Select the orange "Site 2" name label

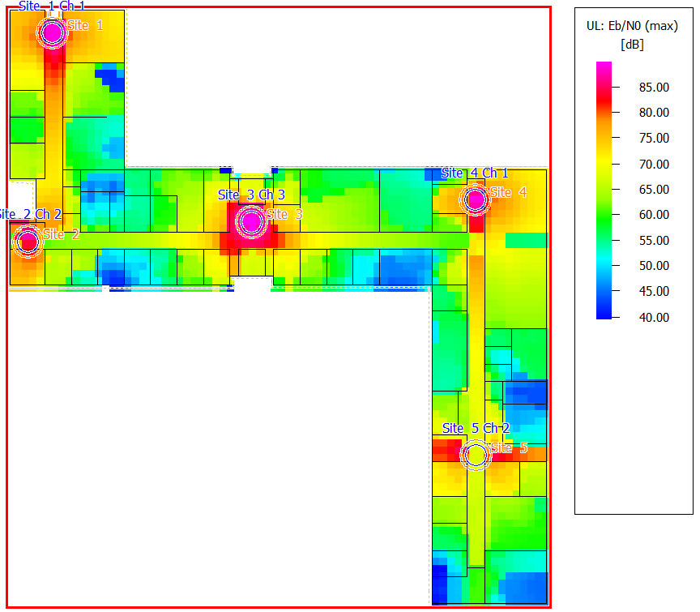tap(61, 234)
